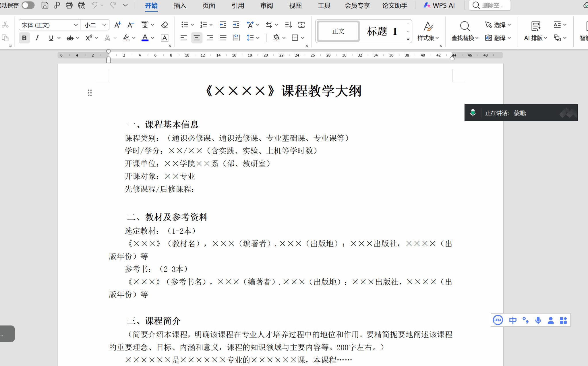Click the underline icon
Screen dimensions: 588x366
(51, 38)
